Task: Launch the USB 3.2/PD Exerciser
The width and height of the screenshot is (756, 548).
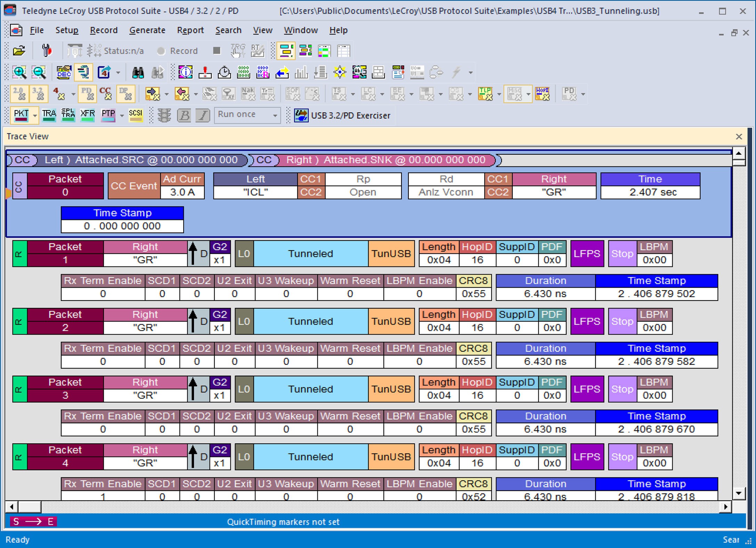Action: point(343,115)
